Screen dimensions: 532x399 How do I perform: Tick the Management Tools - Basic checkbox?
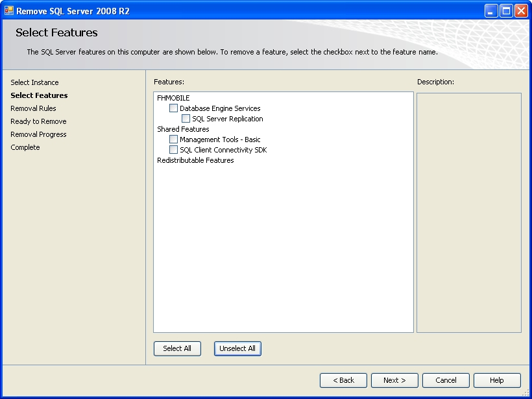173,139
